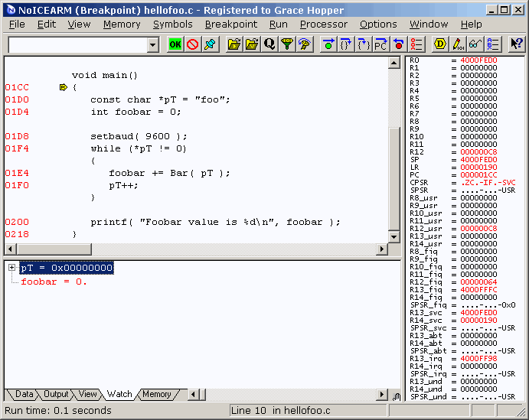Click the eyeglasses watch icon
Screen dimensions: 529x420
tap(475, 44)
